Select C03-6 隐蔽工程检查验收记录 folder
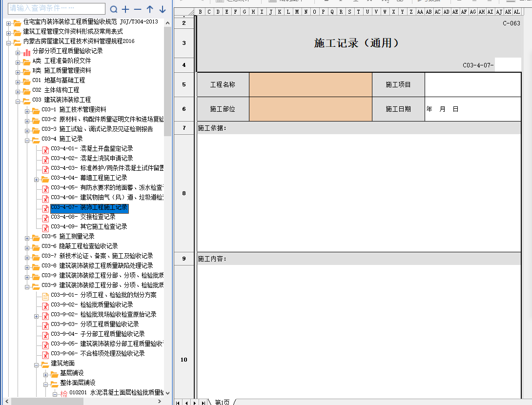 [80, 246]
